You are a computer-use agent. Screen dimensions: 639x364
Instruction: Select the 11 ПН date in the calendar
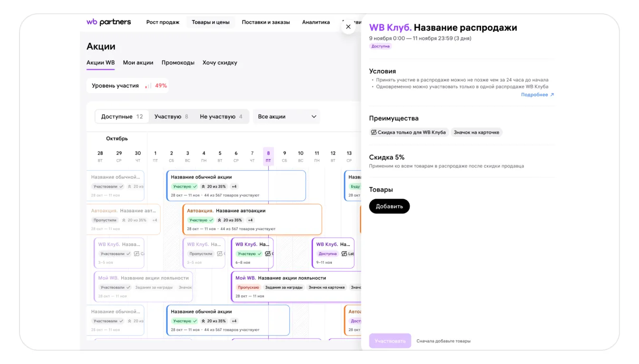point(317,156)
